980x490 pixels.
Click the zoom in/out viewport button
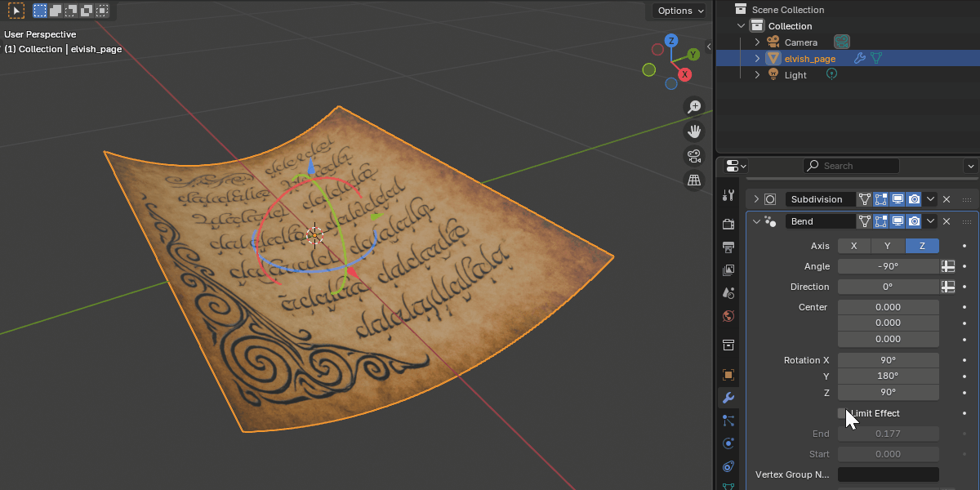[x=694, y=107]
